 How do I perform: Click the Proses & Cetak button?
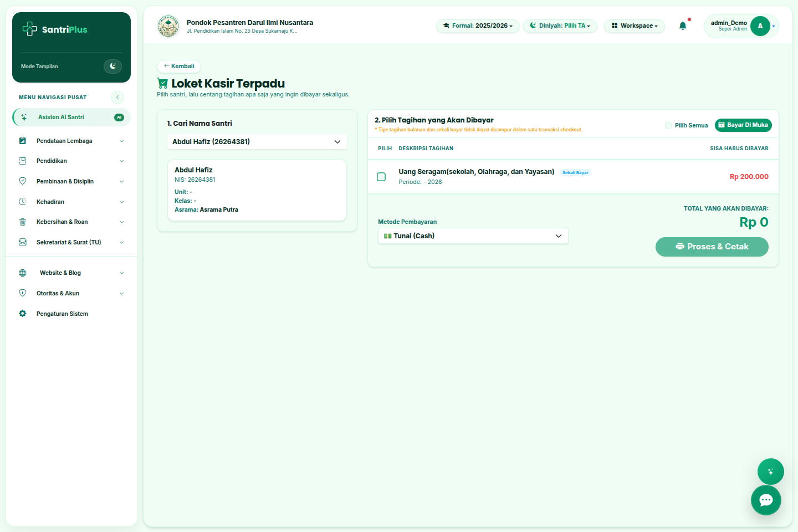712,247
